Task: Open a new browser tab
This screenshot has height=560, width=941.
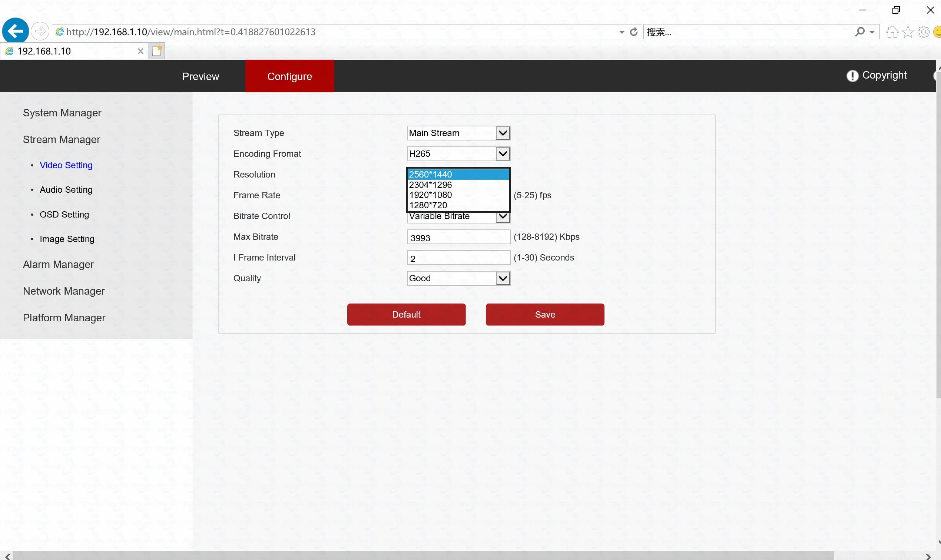Action: pos(157,50)
